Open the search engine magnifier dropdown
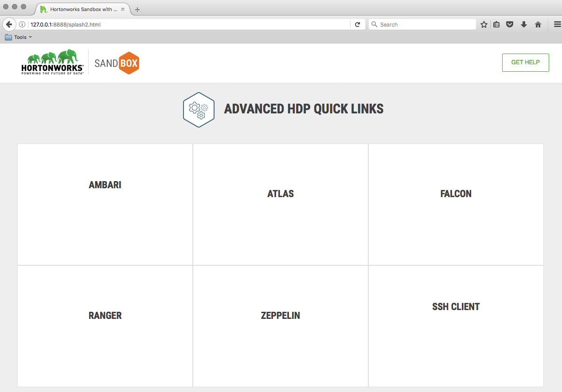This screenshot has width=562, height=392. pos(374,24)
